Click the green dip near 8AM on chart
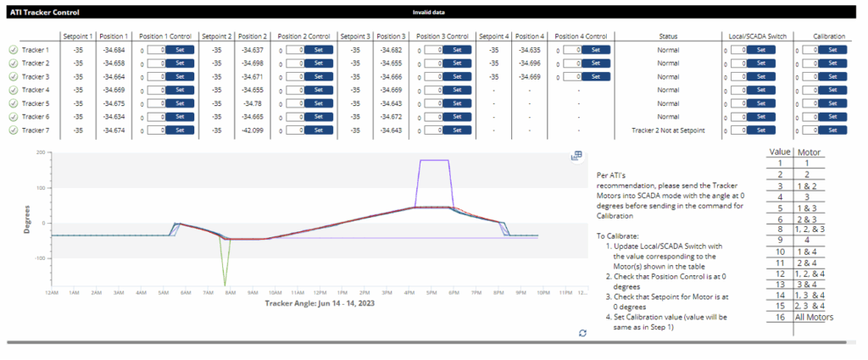Viewport: 868px width, 360px height. [x=226, y=284]
